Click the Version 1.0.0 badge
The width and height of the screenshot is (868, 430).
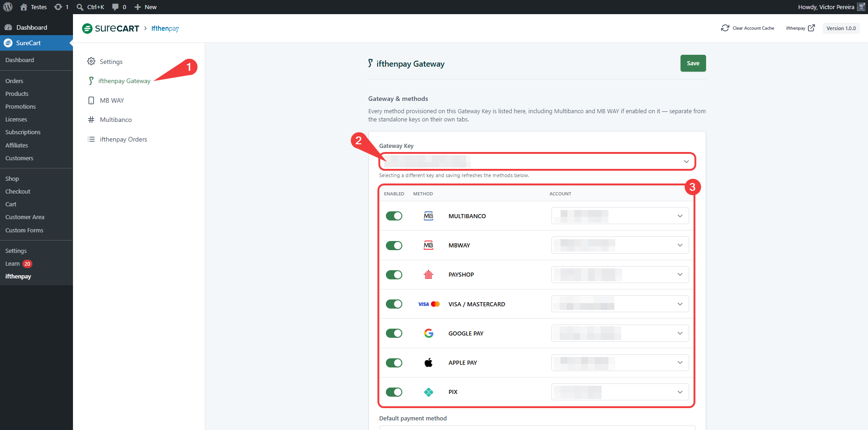click(841, 28)
